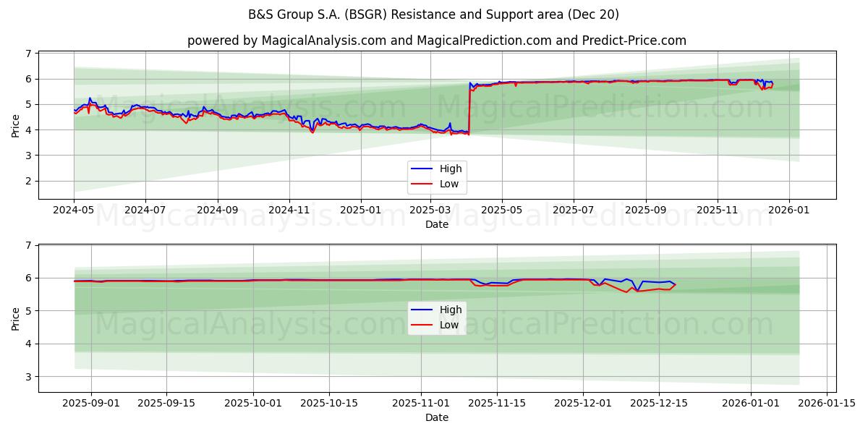Click the '2025-09-15' date tick label
This screenshot has height=434, width=868.
(x=166, y=404)
